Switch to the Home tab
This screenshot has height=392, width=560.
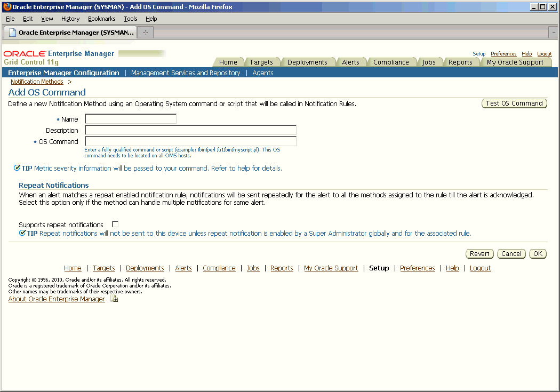[x=228, y=62]
